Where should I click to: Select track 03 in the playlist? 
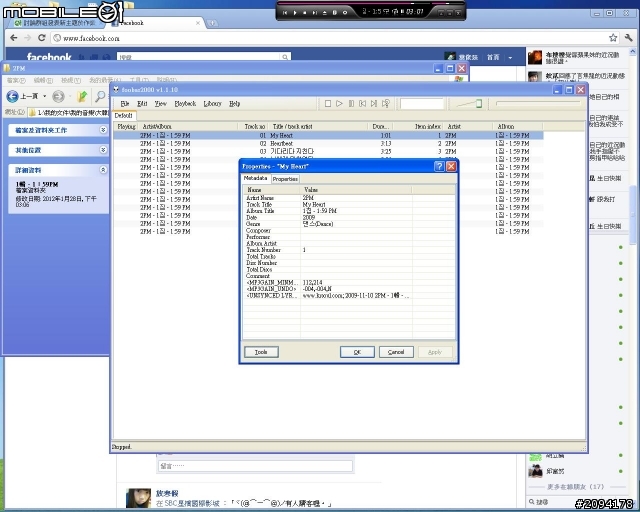coord(328,151)
